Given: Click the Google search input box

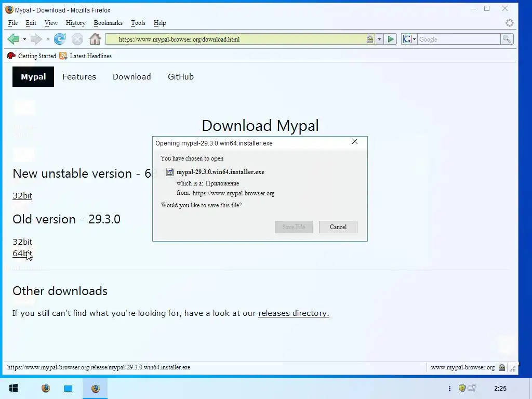Looking at the screenshot, I should [459, 39].
